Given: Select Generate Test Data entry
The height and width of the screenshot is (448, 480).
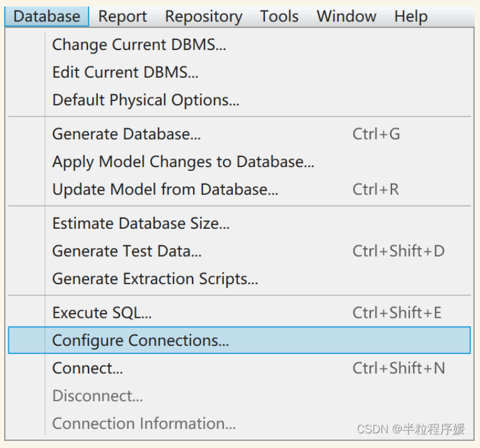Looking at the screenshot, I should coord(127,251).
